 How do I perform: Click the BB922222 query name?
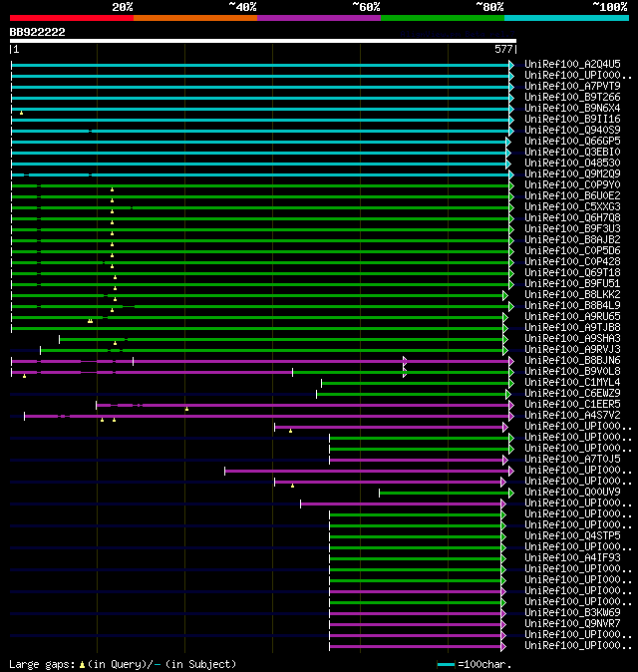(37, 32)
